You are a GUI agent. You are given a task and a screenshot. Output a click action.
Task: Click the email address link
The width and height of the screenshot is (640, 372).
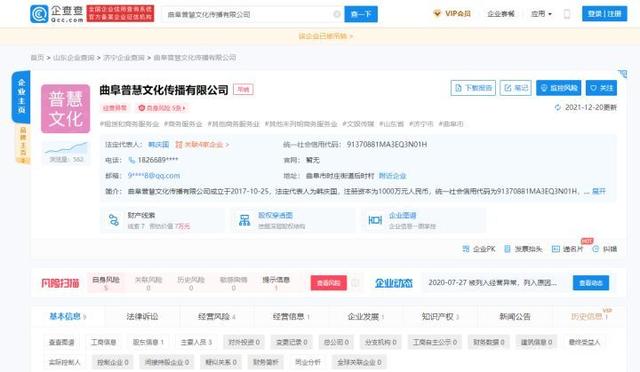(153, 176)
